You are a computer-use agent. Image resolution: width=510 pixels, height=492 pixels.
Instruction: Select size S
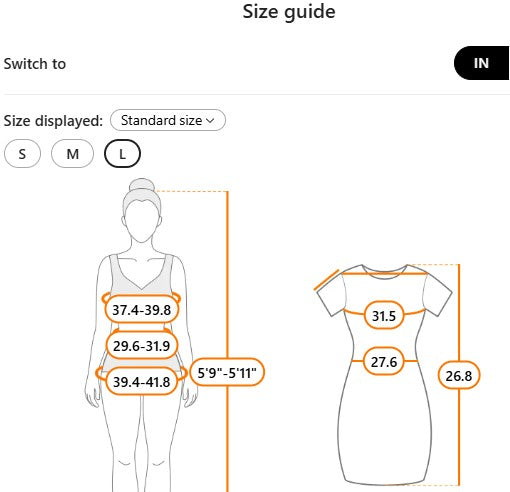22,154
